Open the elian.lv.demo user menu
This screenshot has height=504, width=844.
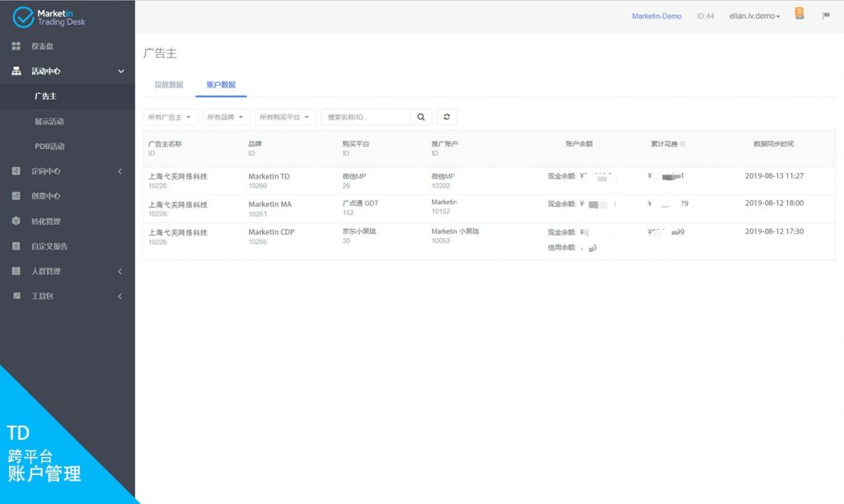tap(754, 16)
